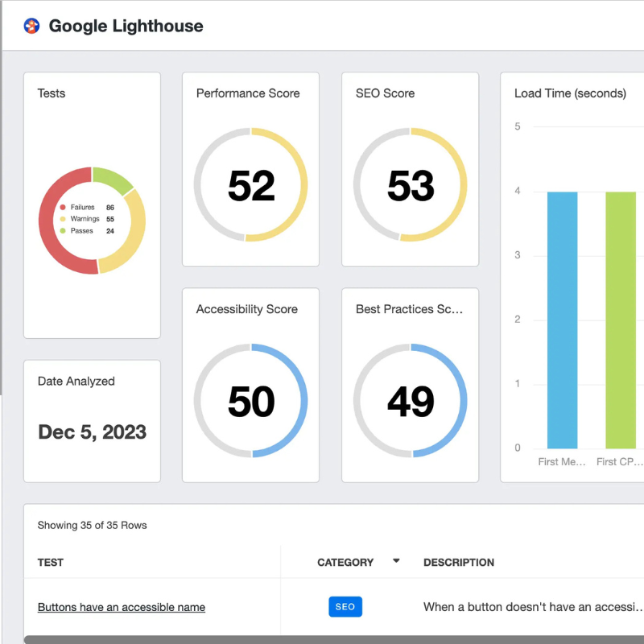Click the Failures count 86
The image size is (644, 644).
(110, 208)
